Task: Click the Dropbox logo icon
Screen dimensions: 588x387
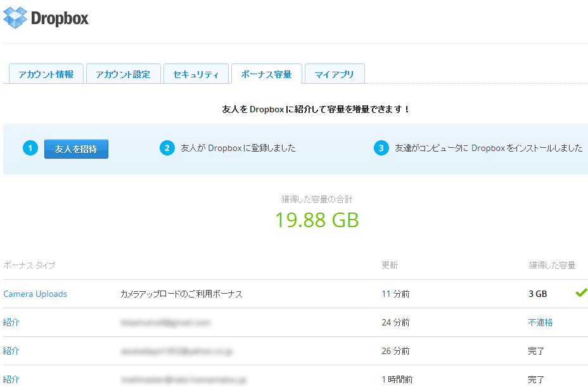Action: [15, 18]
